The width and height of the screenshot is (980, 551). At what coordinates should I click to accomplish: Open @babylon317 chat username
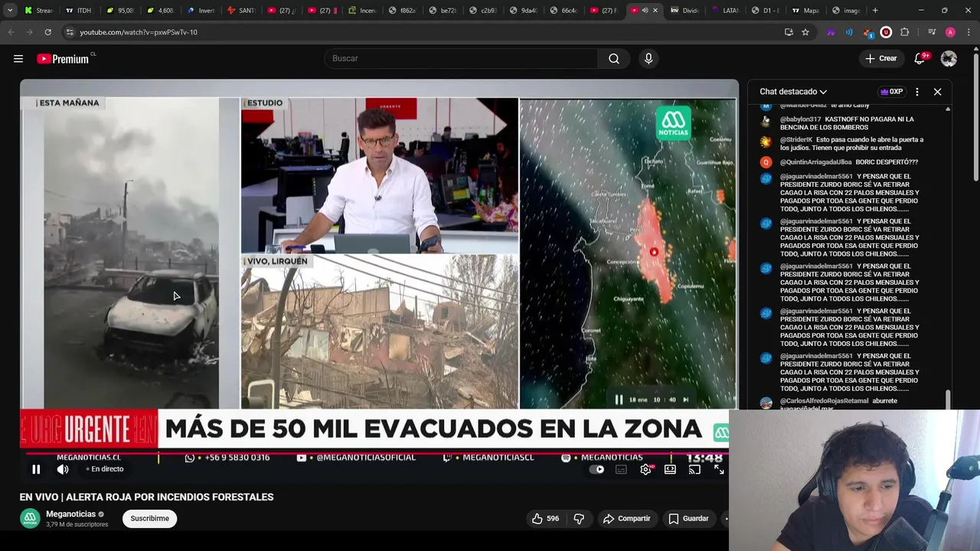800,119
